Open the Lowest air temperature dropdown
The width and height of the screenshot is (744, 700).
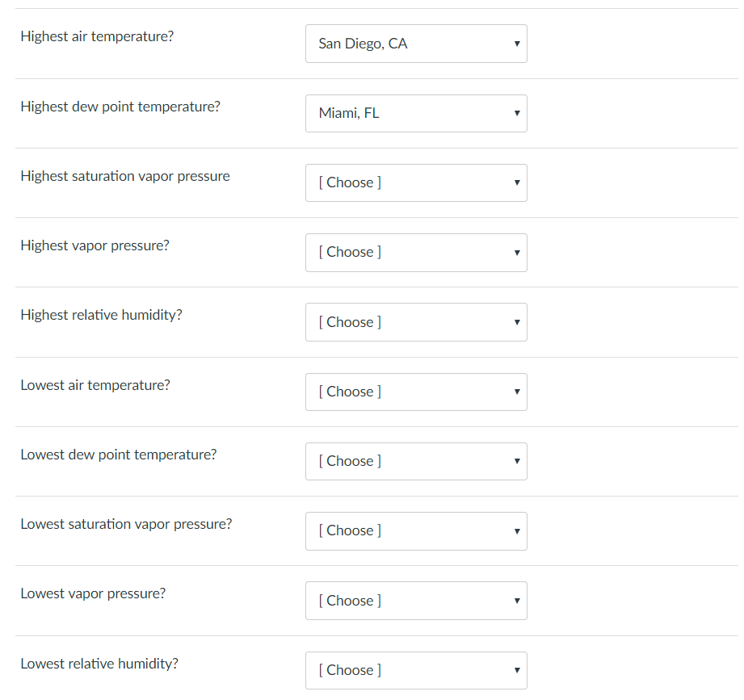click(415, 392)
